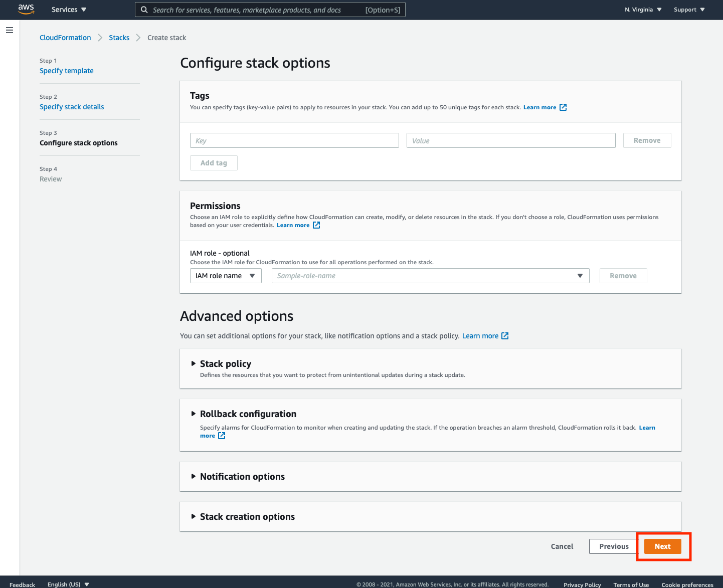The width and height of the screenshot is (723, 588).
Task: Open Learn more link in Rollback configuration
Action: point(647,428)
